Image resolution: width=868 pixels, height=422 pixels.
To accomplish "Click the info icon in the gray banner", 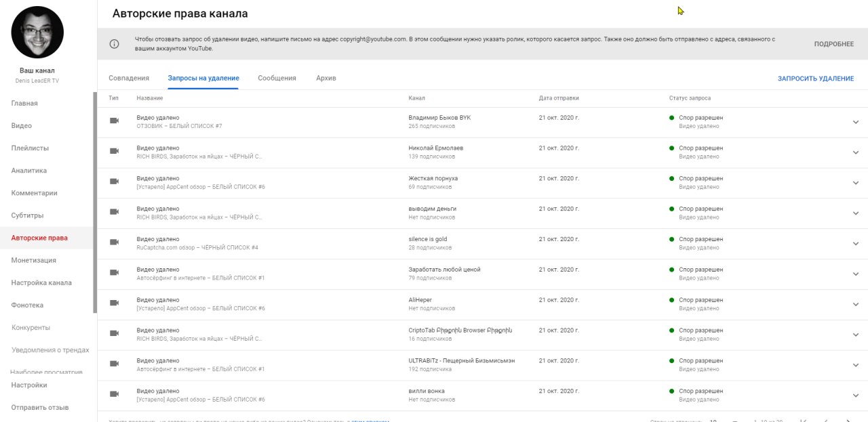I will click(x=114, y=44).
